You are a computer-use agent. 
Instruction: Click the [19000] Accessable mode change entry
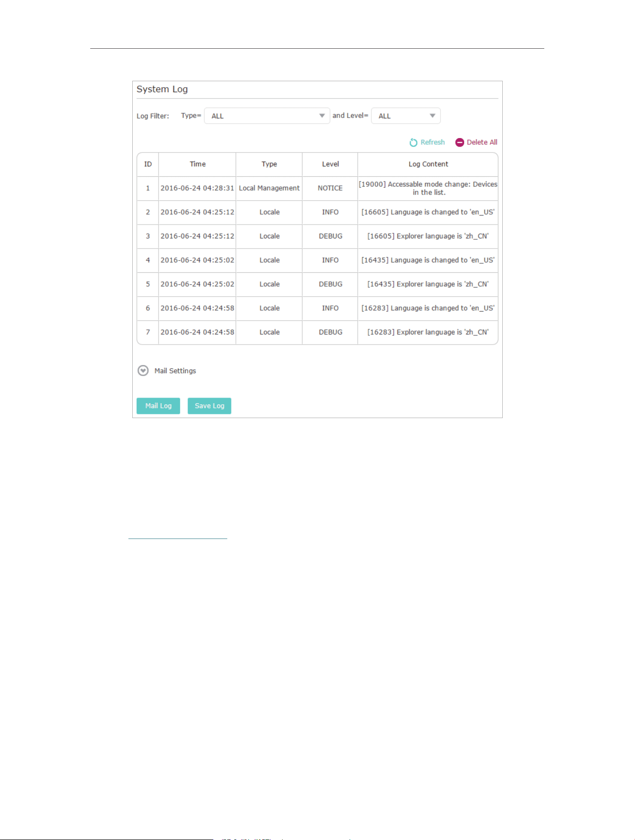coord(428,188)
